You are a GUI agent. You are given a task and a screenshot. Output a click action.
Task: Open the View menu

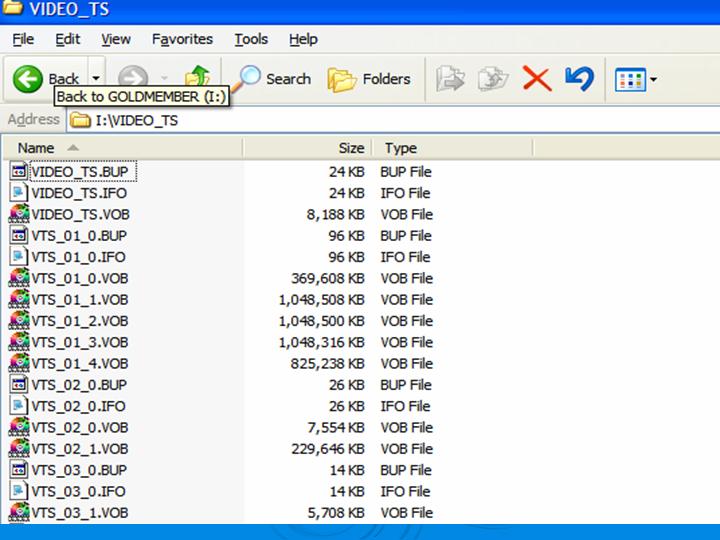pos(116,39)
